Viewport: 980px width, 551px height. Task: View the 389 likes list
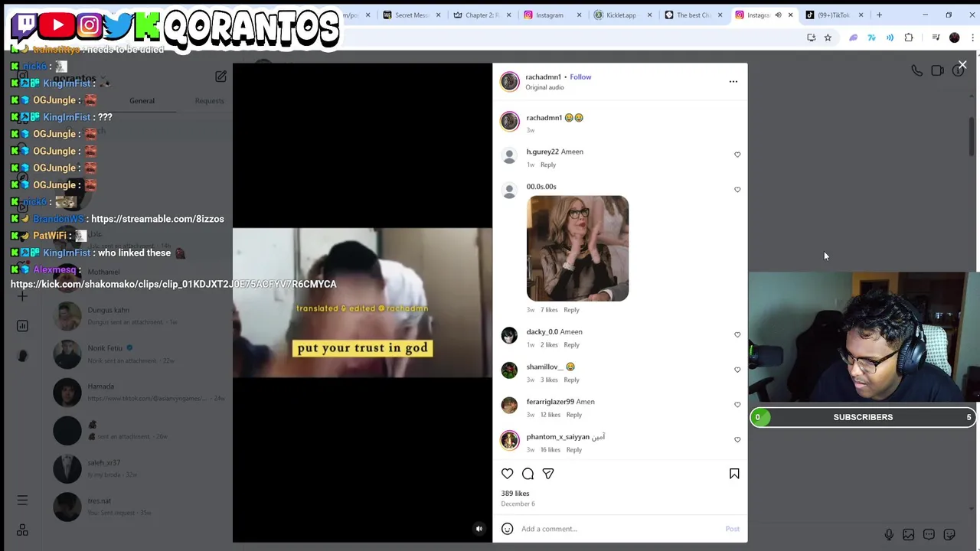click(515, 494)
